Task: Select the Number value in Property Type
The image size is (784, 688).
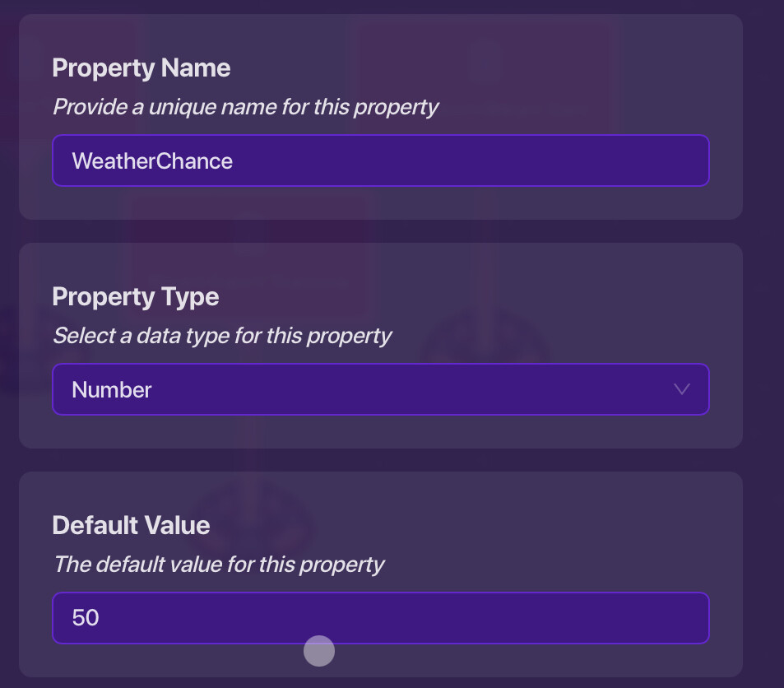Action: click(112, 389)
